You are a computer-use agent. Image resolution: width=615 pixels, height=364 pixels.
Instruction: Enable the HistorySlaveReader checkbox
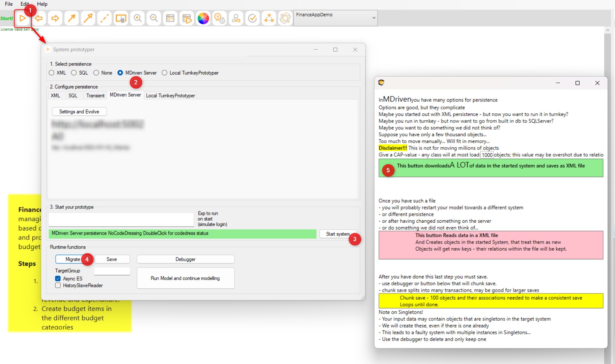(x=58, y=285)
